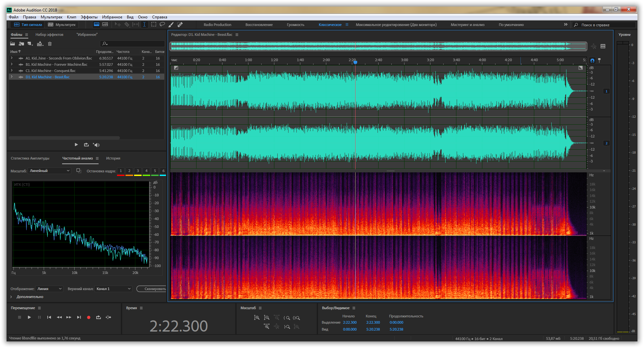Move playhead to next marker

[x=79, y=317]
